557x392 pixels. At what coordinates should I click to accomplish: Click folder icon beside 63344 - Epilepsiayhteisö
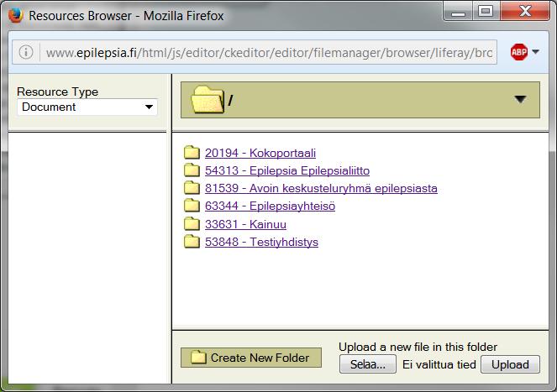coord(192,206)
